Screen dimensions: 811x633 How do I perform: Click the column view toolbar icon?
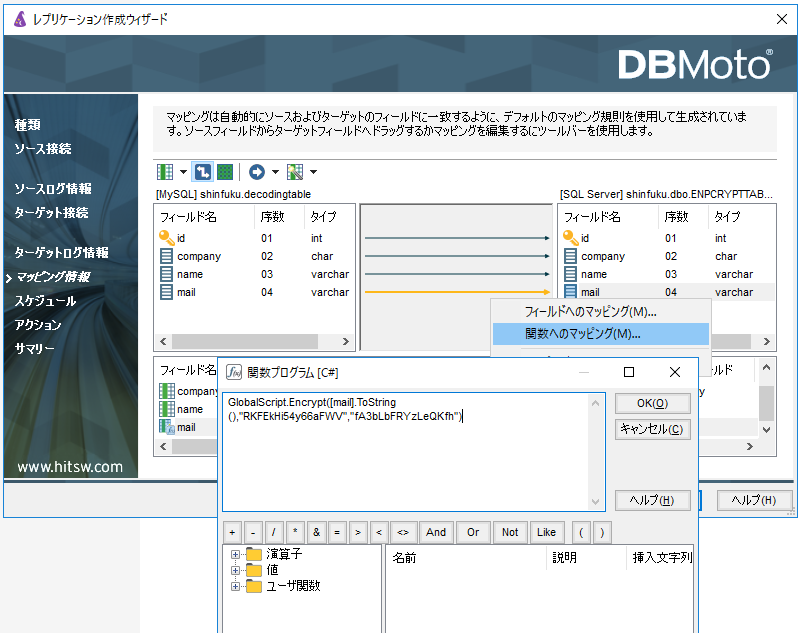165,172
